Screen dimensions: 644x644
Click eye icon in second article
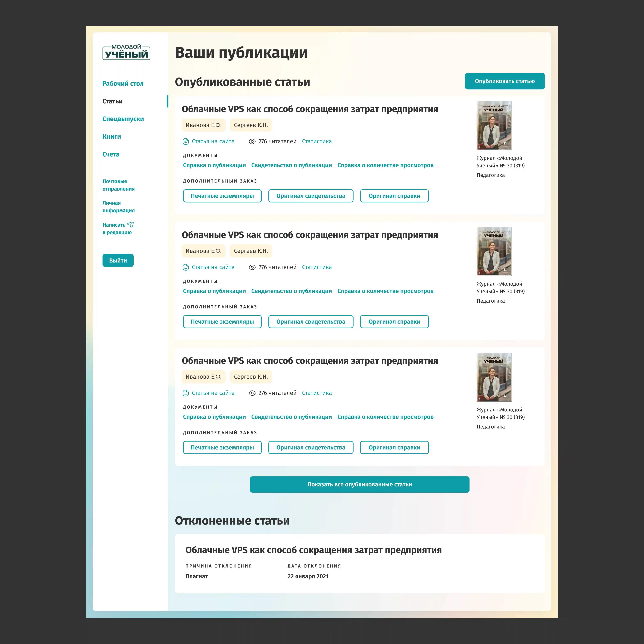click(252, 267)
